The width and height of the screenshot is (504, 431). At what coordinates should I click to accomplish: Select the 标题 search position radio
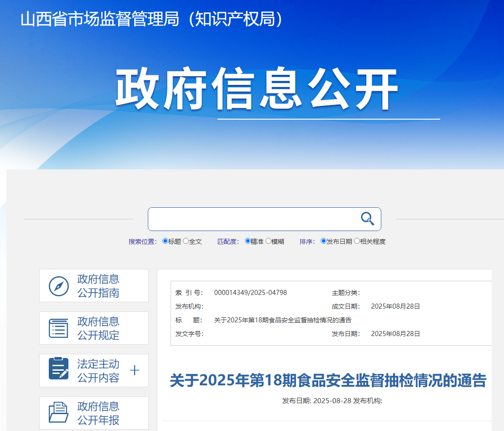[x=165, y=241]
